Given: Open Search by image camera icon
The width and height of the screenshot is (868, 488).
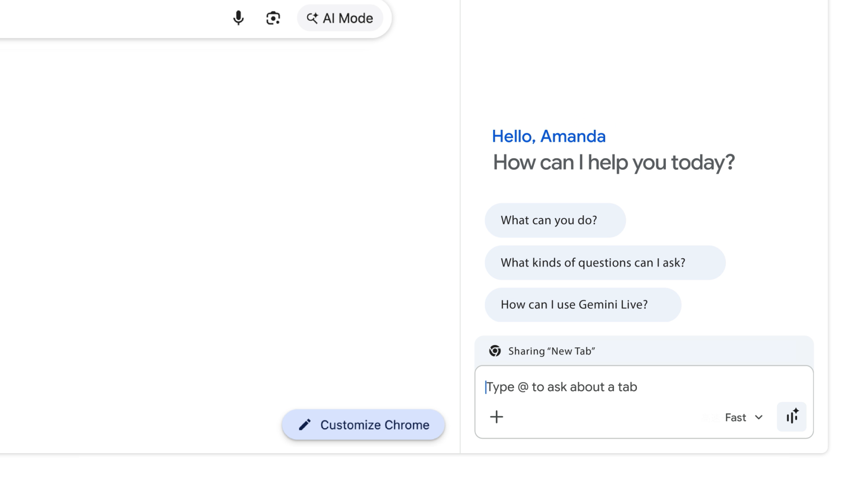Looking at the screenshot, I should coord(273,18).
